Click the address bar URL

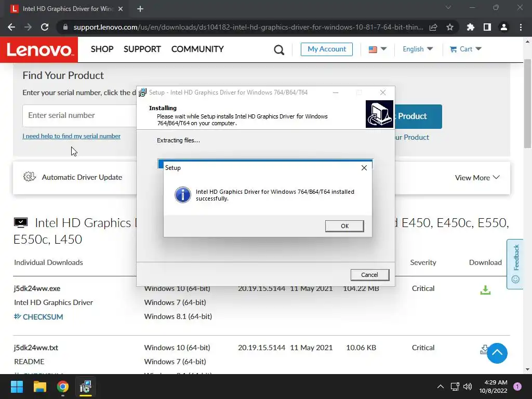[248, 27]
